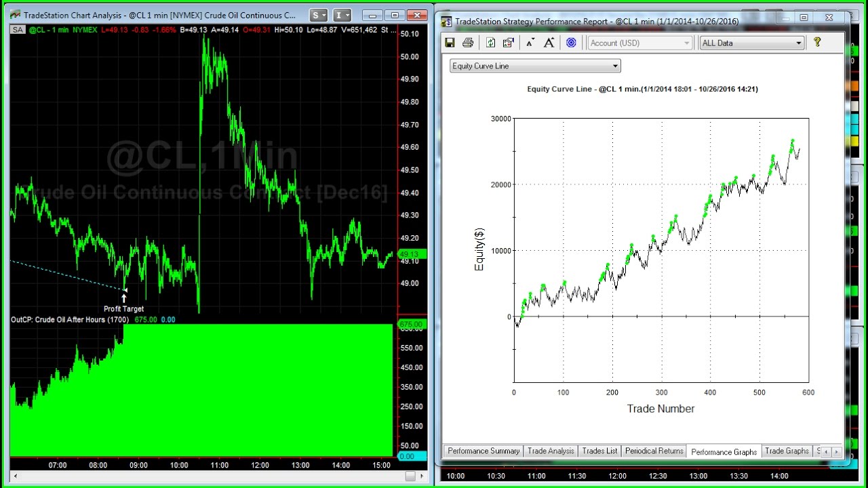The height and width of the screenshot is (488, 868).
Task: Open the Periodical Returns tab
Action: pyautogui.click(x=654, y=451)
